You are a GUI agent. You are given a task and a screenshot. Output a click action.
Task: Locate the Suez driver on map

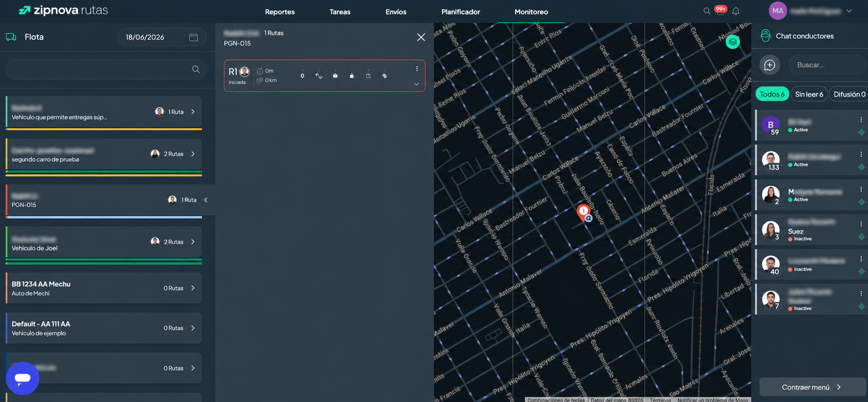click(x=861, y=237)
